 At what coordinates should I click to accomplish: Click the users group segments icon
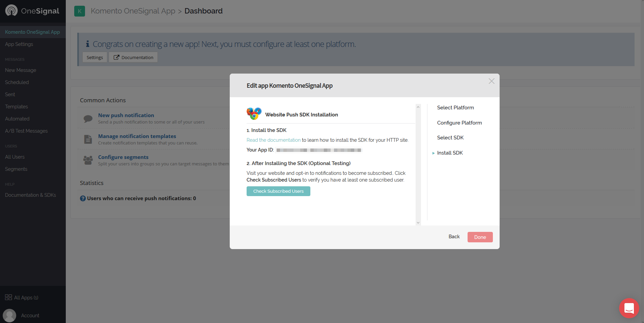click(x=88, y=160)
